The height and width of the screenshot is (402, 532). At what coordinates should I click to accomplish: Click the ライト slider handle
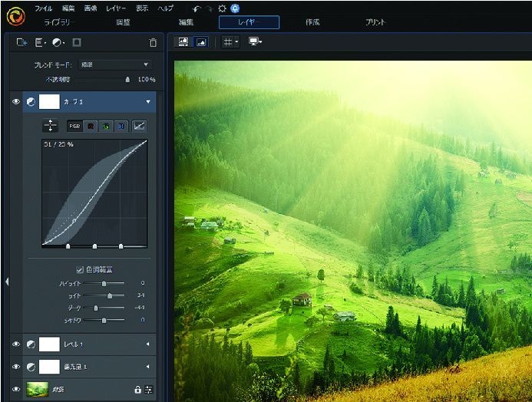[x=110, y=295]
